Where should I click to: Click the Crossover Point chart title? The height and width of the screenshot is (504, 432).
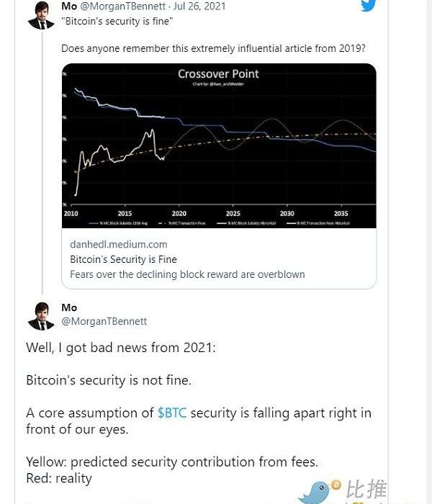[x=218, y=73]
